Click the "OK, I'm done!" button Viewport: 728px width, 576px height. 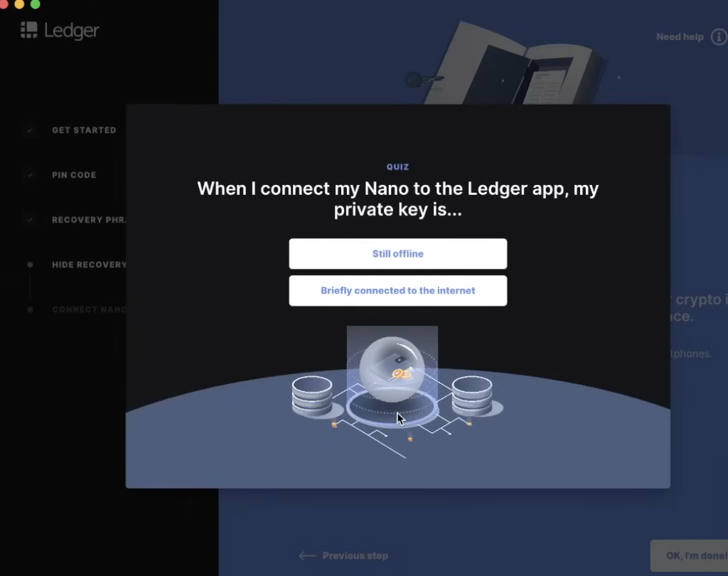[689, 555]
